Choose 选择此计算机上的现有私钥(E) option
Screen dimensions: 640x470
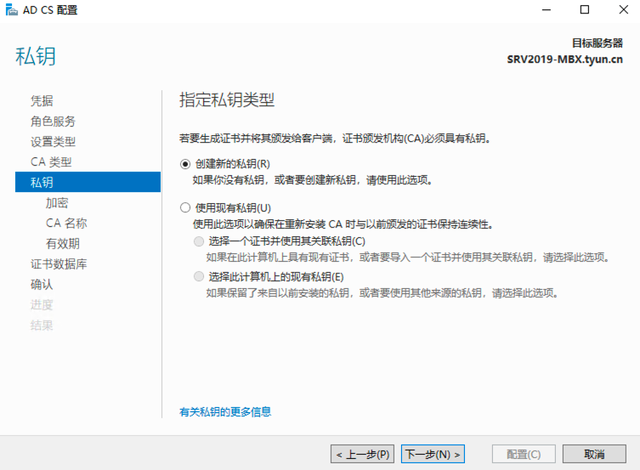coord(199,277)
